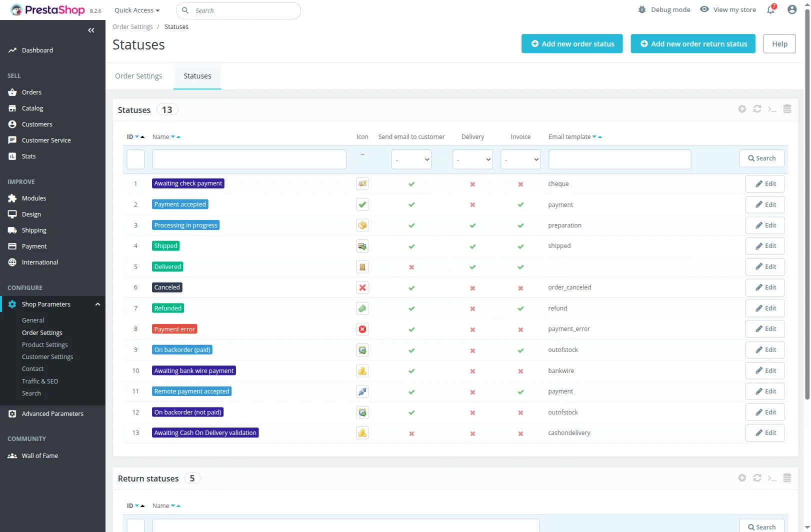Click the add new status plus icon in the Statuses panel
The height and width of the screenshot is (532, 811).
742,109
